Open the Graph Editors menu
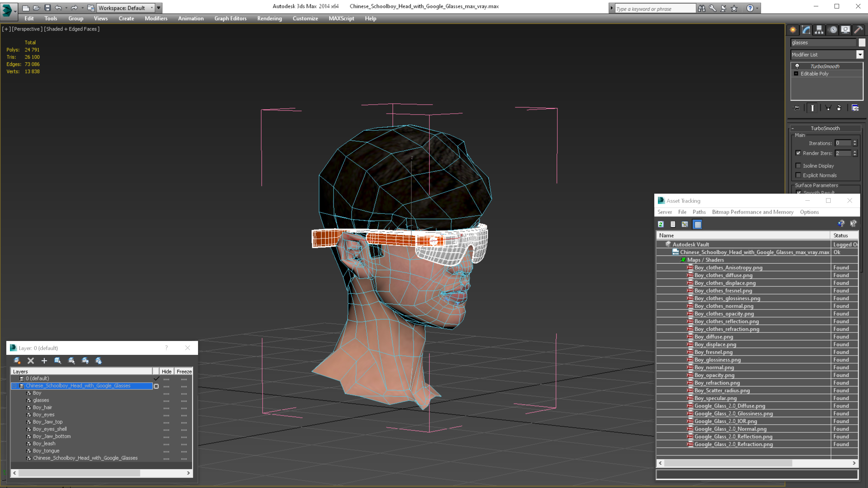Viewport: 868px width, 488px height. coord(231,18)
